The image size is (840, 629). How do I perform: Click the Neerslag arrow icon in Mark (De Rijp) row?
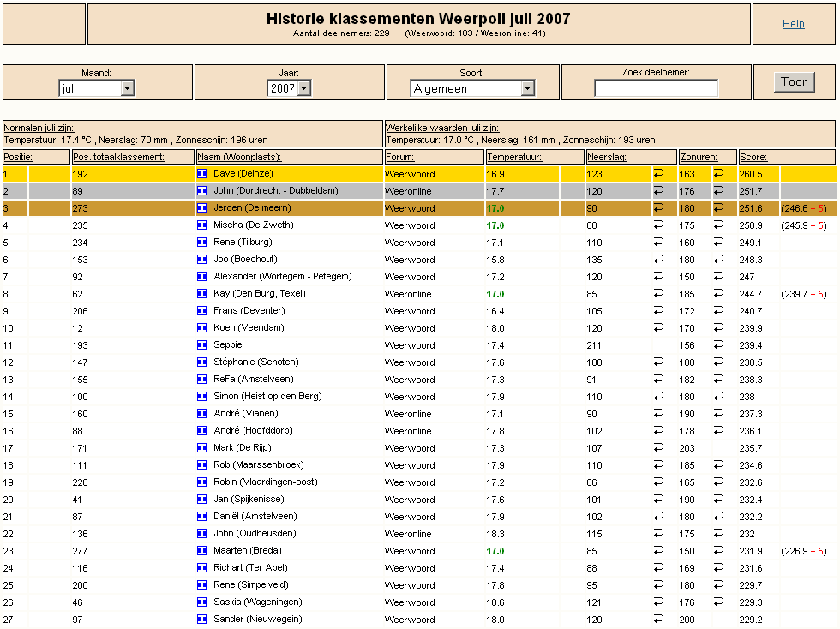(658, 448)
